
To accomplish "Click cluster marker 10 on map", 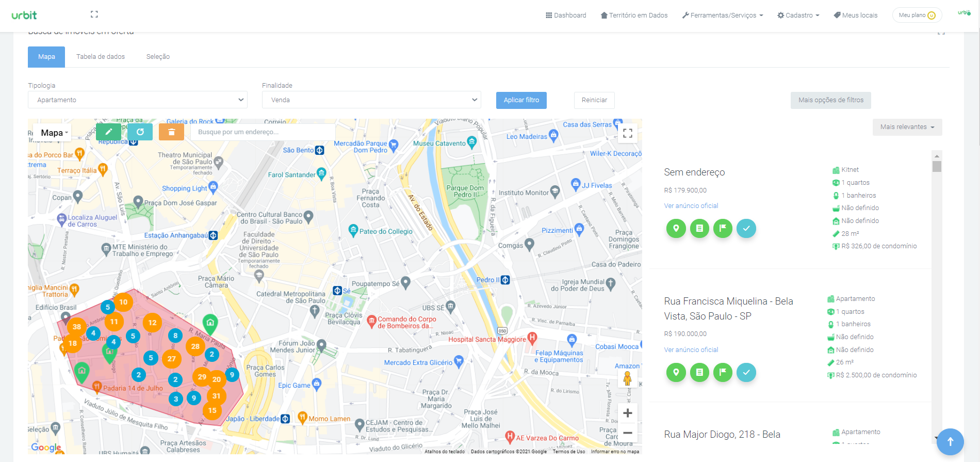I will click(x=123, y=302).
